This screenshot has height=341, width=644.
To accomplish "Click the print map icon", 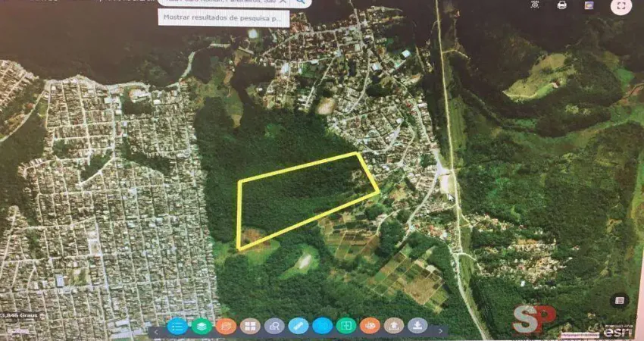I will click(562, 5).
